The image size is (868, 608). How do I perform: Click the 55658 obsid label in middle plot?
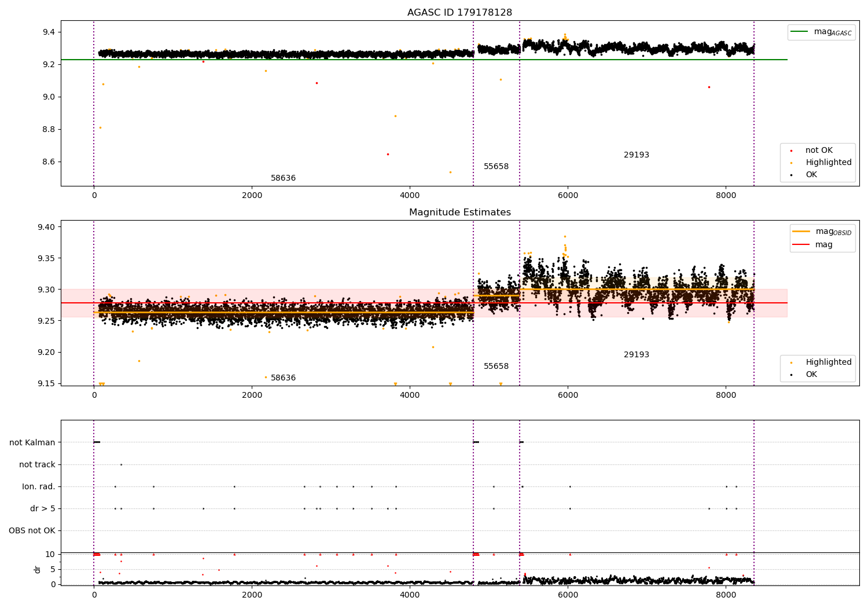click(x=496, y=367)
